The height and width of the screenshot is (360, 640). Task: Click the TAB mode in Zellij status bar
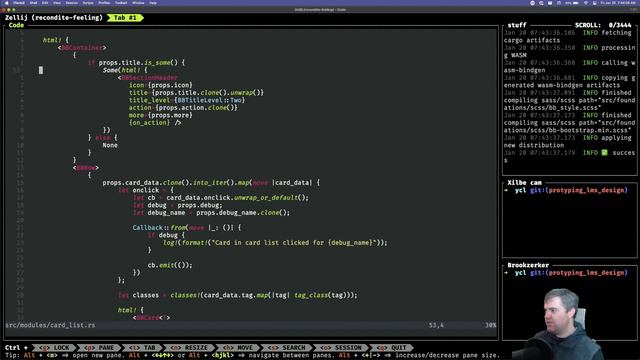(x=143, y=348)
